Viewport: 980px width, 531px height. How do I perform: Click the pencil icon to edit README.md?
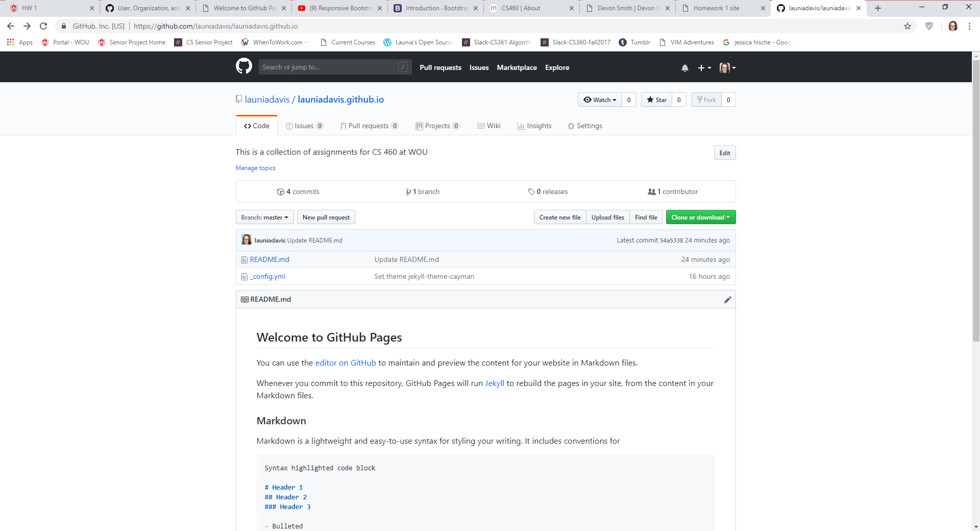[x=727, y=300]
